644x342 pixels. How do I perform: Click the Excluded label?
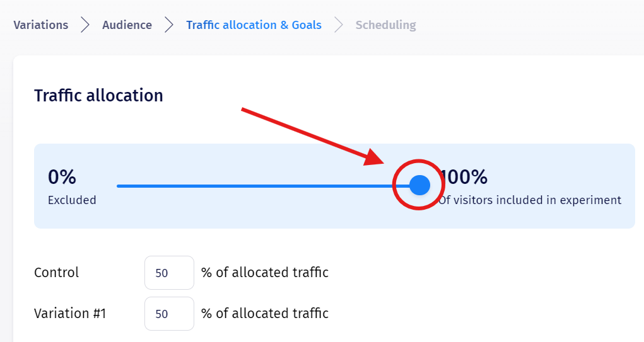[72, 200]
